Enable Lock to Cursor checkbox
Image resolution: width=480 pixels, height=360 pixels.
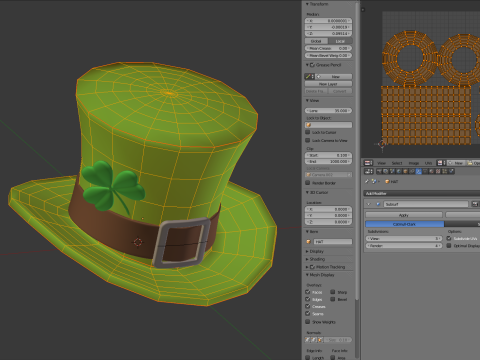pyautogui.click(x=308, y=132)
